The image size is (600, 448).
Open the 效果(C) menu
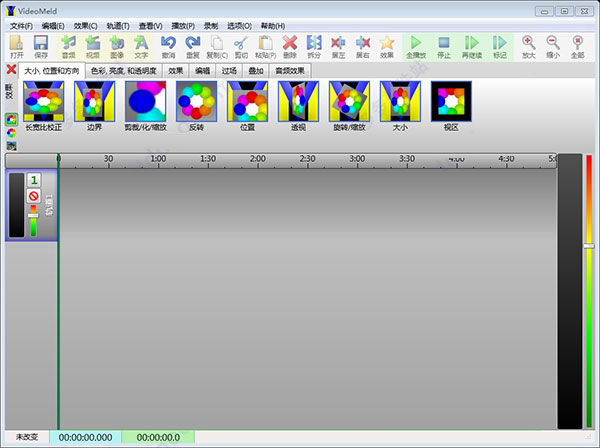pyautogui.click(x=85, y=26)
